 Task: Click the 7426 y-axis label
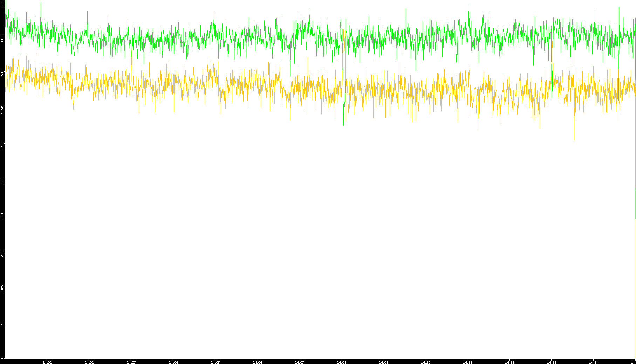point(2,4)
